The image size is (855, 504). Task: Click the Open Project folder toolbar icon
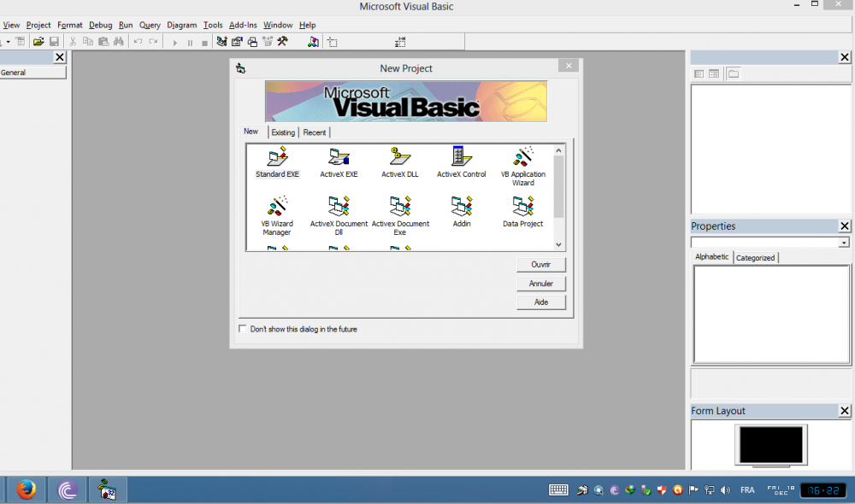point(38,41)
